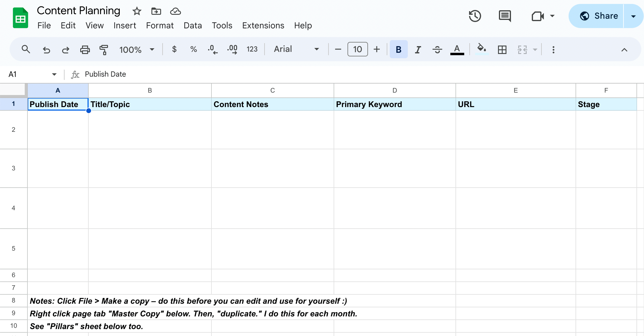Open the fill color paint bucket

click(x=481, y=49)
